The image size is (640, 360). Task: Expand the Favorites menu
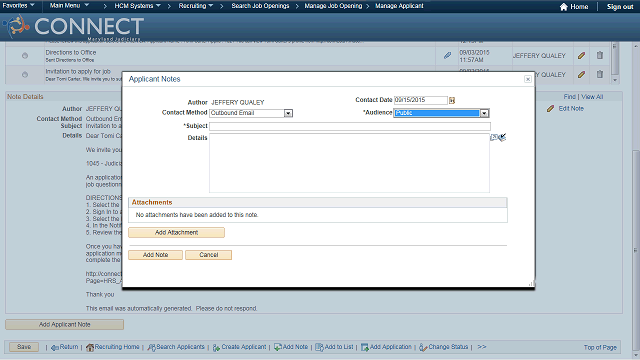[18, 6]
